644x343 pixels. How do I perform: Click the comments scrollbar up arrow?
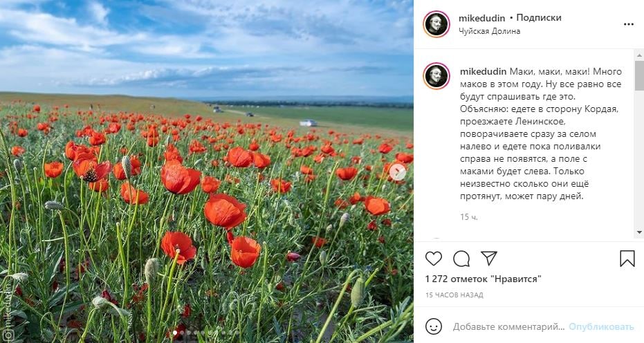click(639, 55)
